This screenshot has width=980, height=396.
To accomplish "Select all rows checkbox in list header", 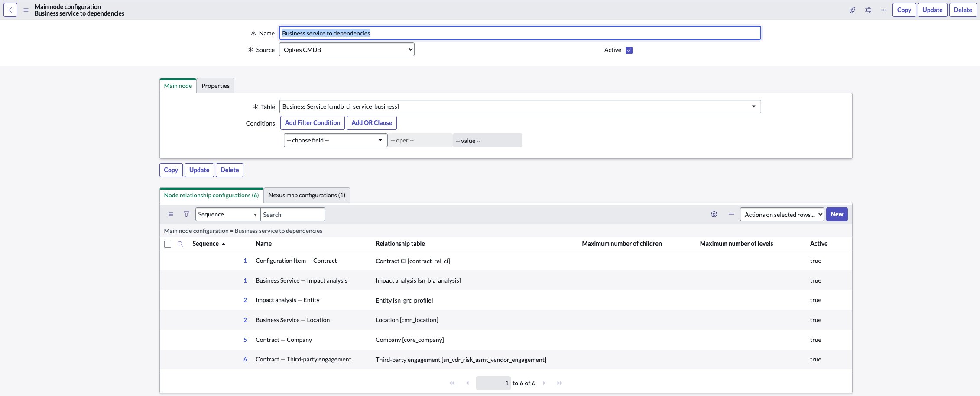I will coord(168,244).
